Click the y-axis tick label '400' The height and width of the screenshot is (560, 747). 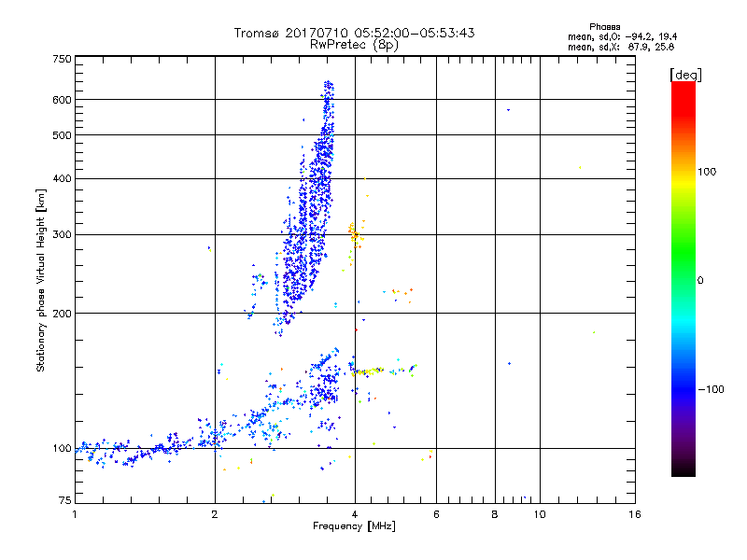[62, 179]
